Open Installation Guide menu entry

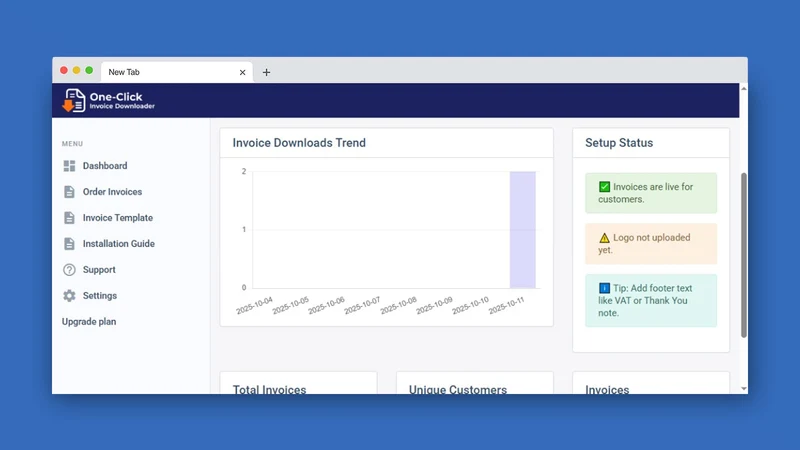pos(119,244)
